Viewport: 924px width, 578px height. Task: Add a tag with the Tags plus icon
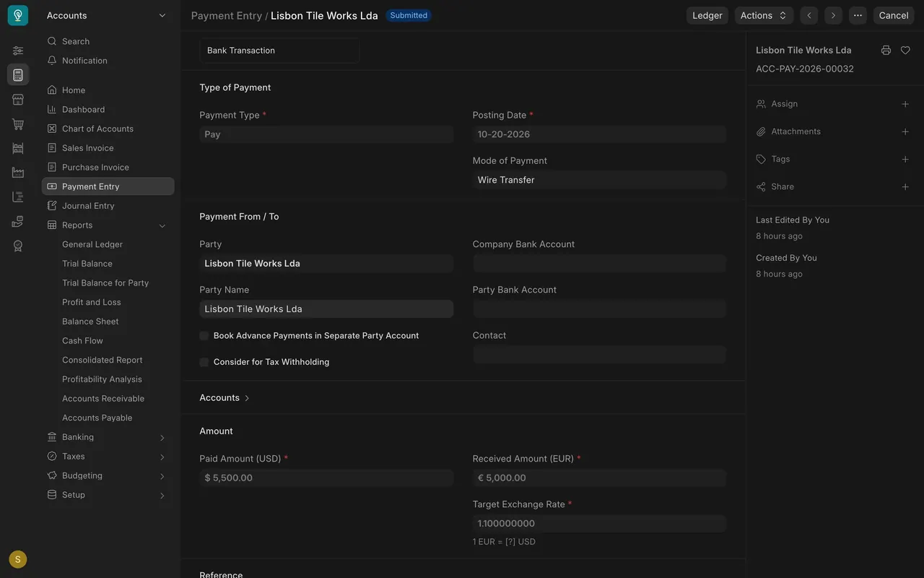point(905,159)
